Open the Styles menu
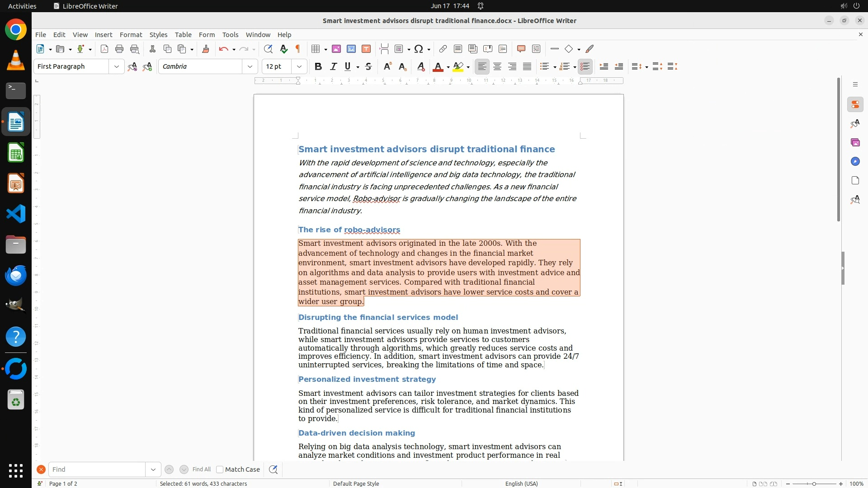Viewport: 868px width, 488px height. (x=158, y=34)
